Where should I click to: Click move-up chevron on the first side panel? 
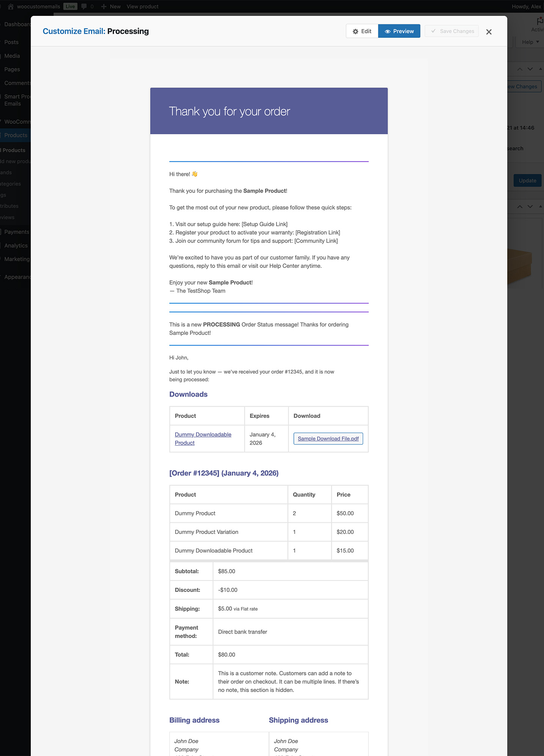click(520, 69)
